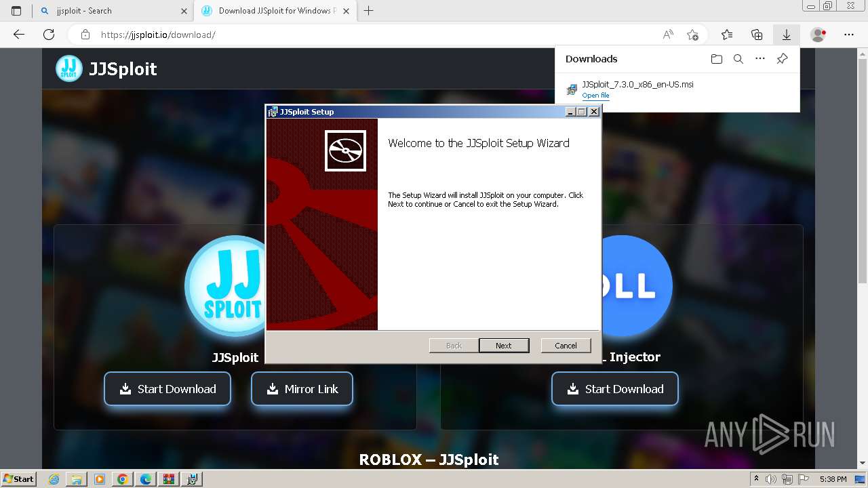Click the network icon in system tray
The image size is (868, 488).
coord(789,479)
